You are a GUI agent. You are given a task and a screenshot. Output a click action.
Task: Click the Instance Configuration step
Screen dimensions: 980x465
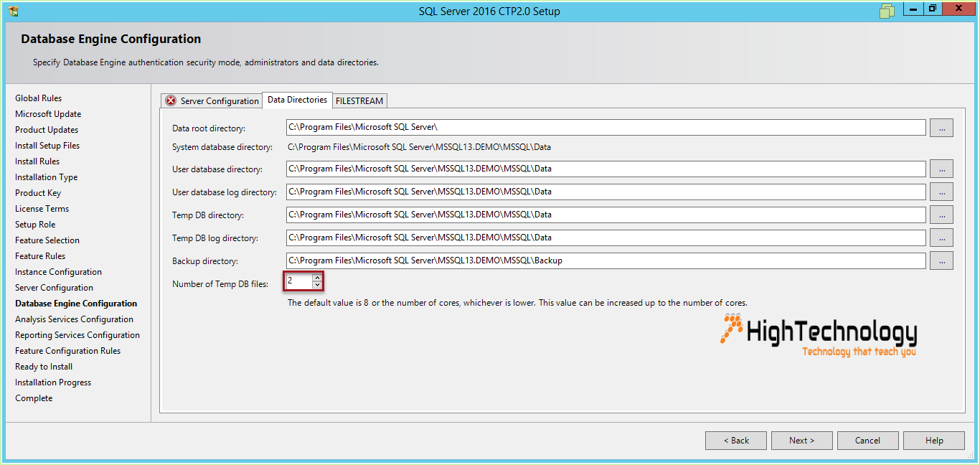tap(58, 272)
